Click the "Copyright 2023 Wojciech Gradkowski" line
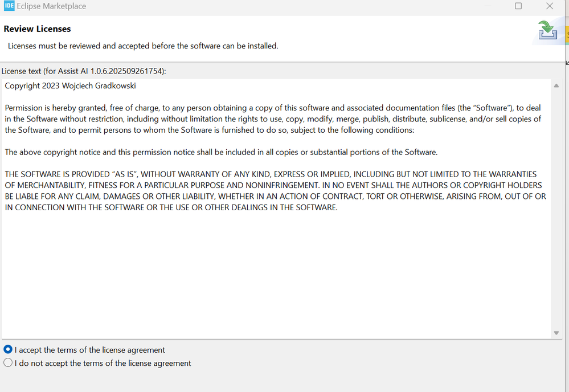 [70, 86]
